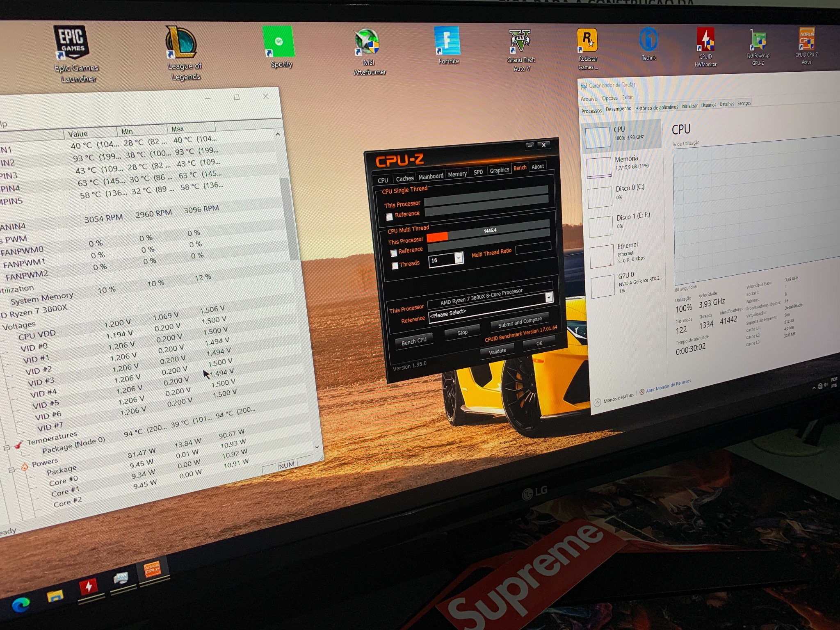Show hidden system tray icons
Viewport: 840px width, 630px height.
(x=814, y=388)
